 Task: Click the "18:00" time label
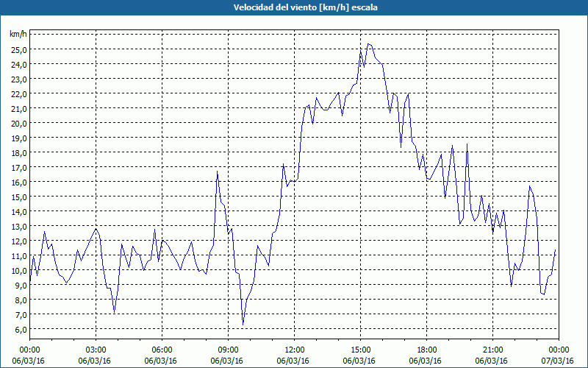click(427, 350)
